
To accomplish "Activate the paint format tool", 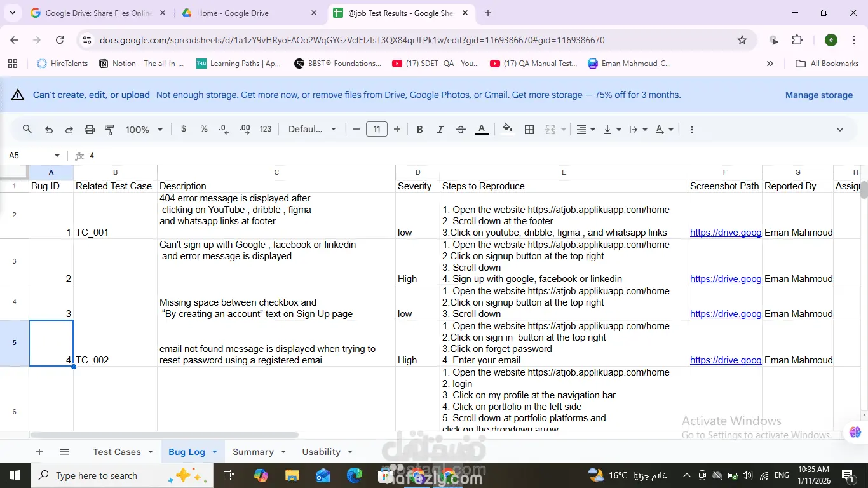I will coord(109,130).
